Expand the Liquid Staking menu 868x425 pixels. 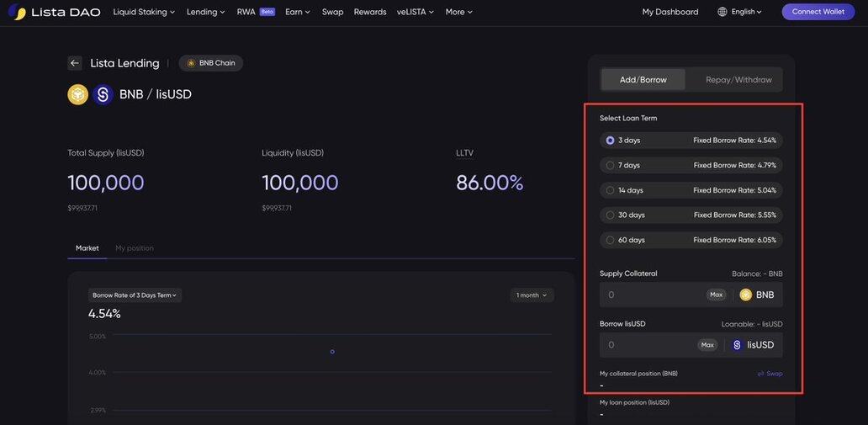point(144,12)
